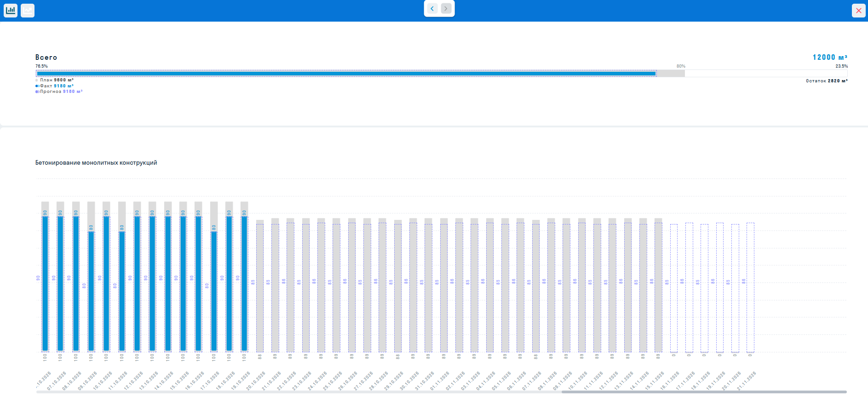Click the '12000 м³' total volume
Screen dimensions: 868x397
tap(830, 58)
